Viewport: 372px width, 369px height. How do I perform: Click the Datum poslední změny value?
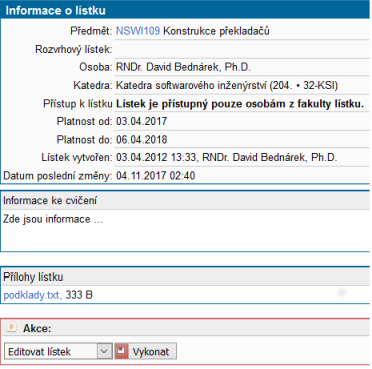(155, 176)
